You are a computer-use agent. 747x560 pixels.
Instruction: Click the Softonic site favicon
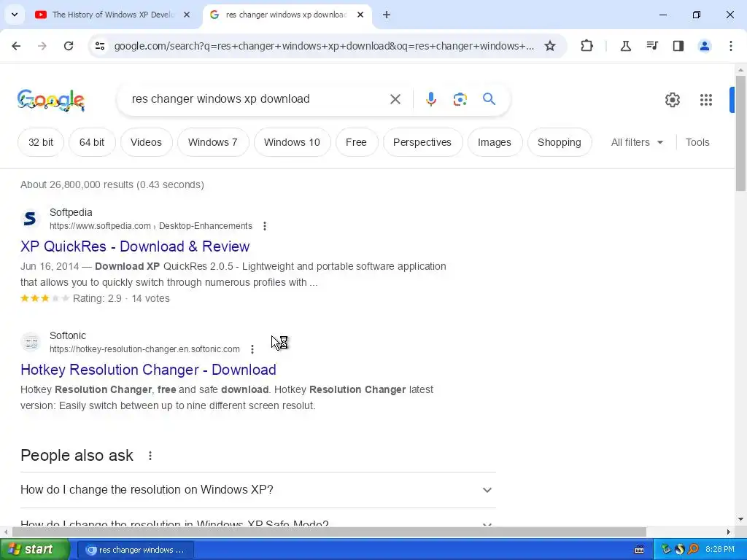31,342
